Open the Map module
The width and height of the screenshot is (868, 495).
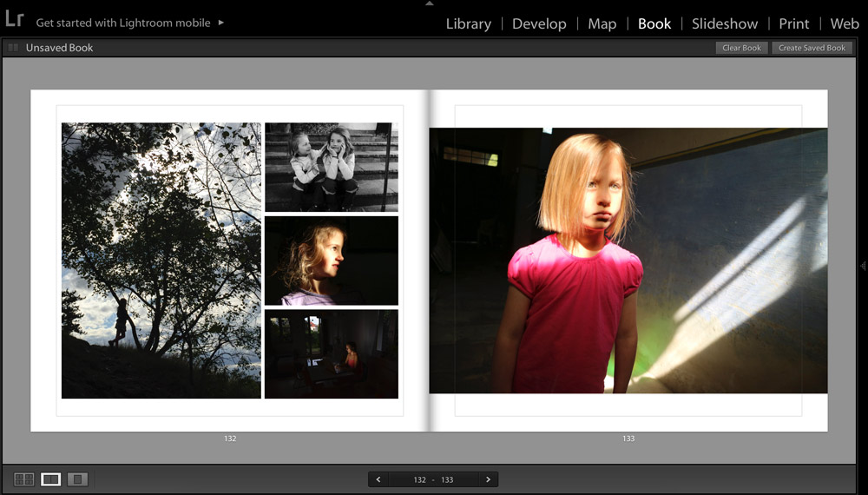(x=602, y=24)
